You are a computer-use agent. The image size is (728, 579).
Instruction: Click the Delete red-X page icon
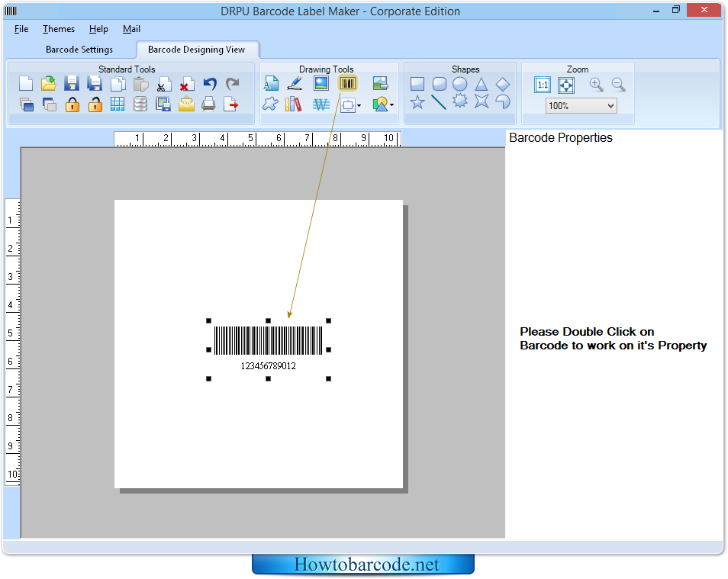187,85
